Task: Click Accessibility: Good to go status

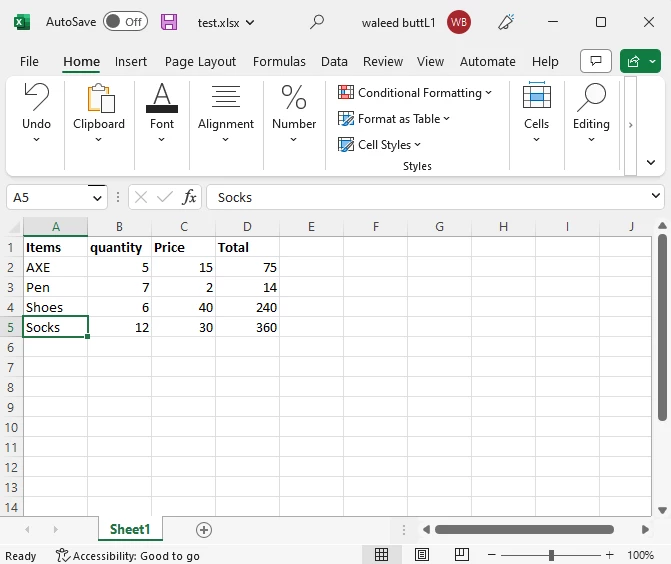Action: tap(128, 556)
